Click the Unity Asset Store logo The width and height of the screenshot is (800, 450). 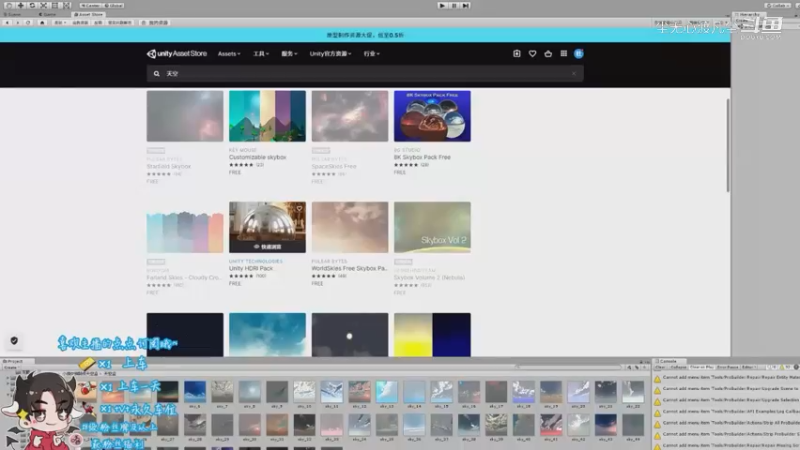(177, 54)
